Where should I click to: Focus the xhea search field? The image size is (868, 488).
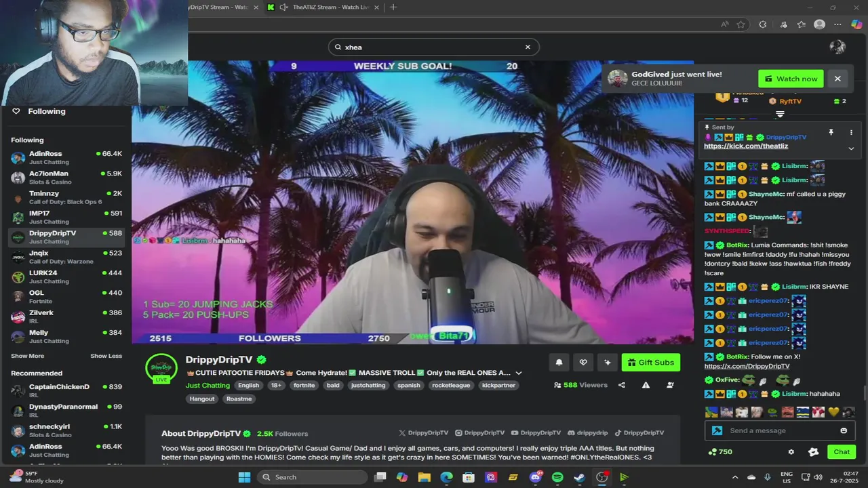pyautogui.click(x=434, y=47)
